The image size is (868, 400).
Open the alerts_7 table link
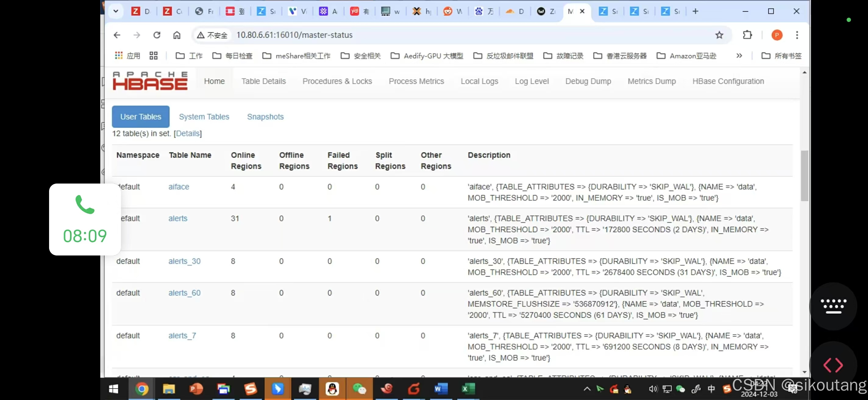click(x=182, y=336)
